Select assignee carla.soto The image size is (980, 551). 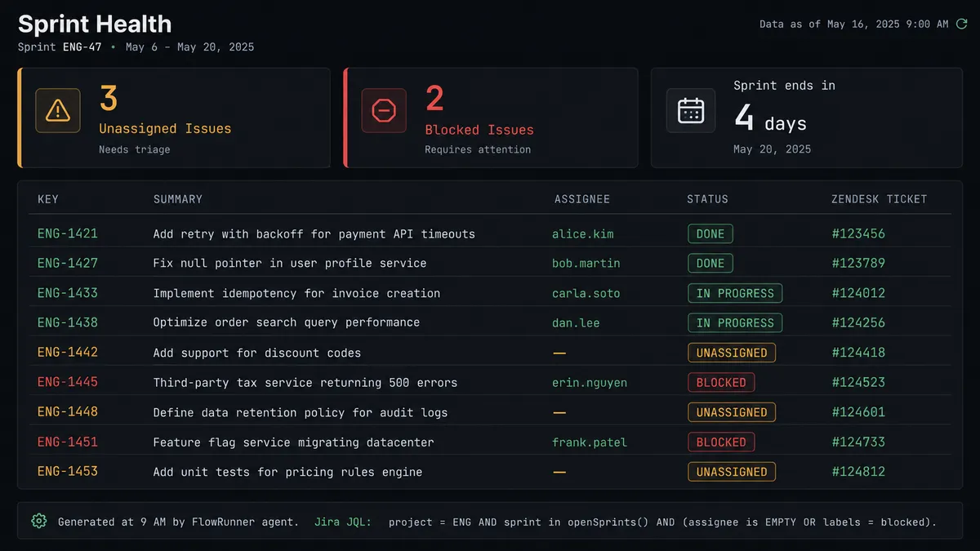pos(586,293)
